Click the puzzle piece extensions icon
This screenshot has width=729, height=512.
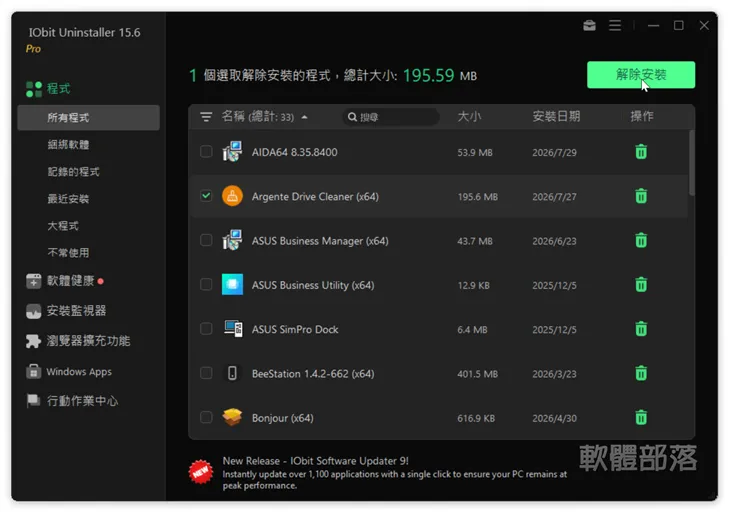pyautogui.click(x=33, y=341)
